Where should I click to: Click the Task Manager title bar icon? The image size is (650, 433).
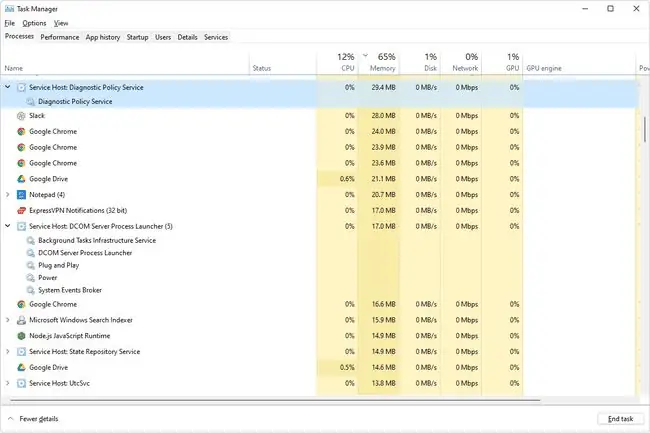[x=9, y=9]
